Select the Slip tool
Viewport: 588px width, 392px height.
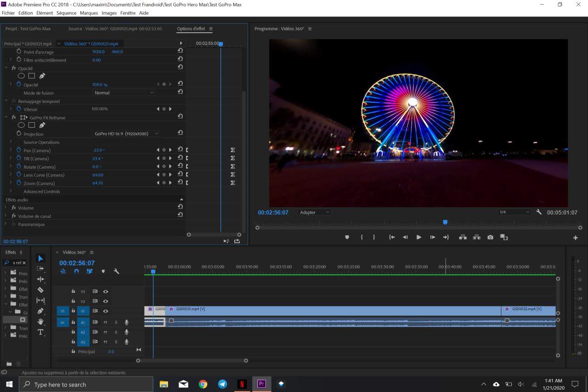click(x=40, y=301)
